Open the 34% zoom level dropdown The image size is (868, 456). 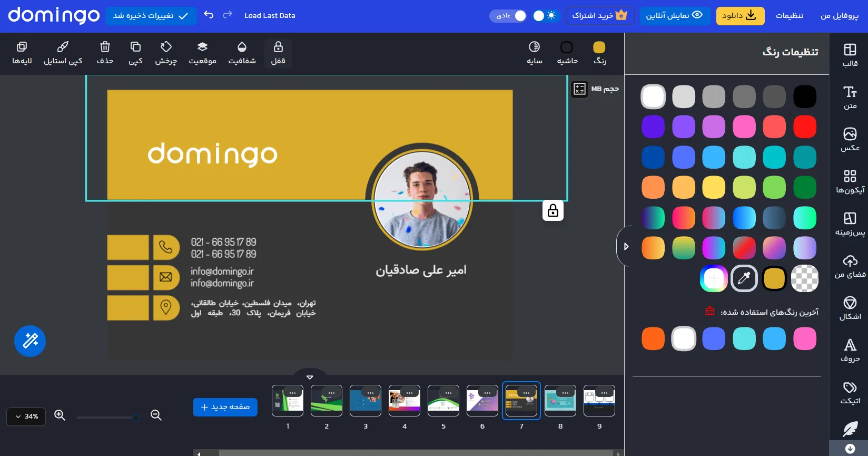coord(26,416)
